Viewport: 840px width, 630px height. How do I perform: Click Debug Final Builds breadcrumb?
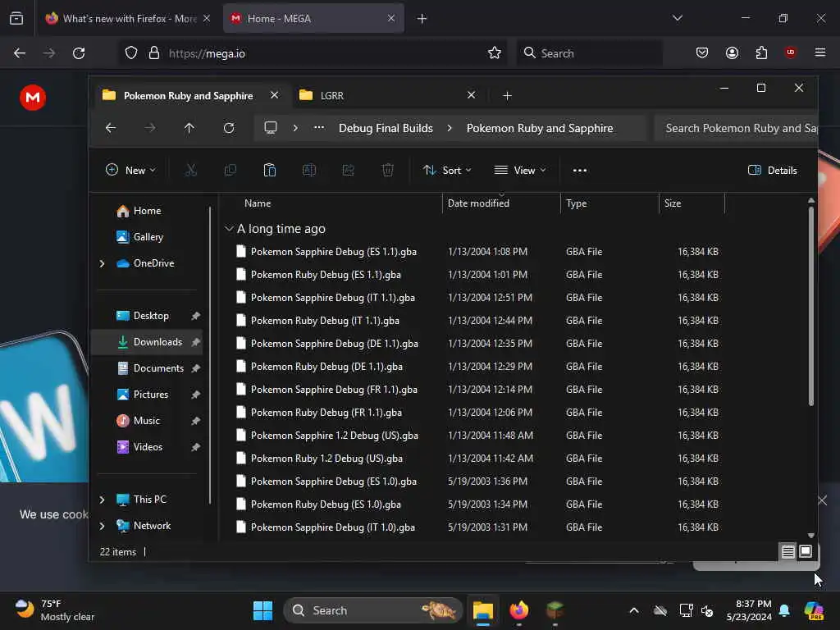pyautogui.click(x=386, y=128)
